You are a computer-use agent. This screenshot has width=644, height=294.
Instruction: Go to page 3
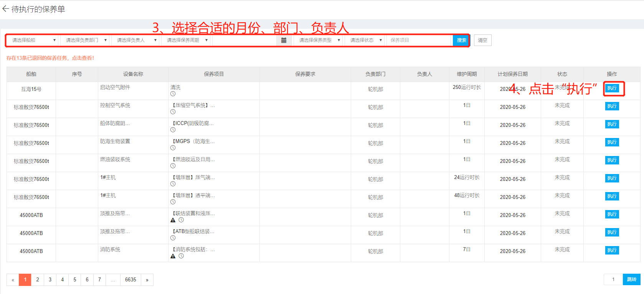(x=50, y=280)
